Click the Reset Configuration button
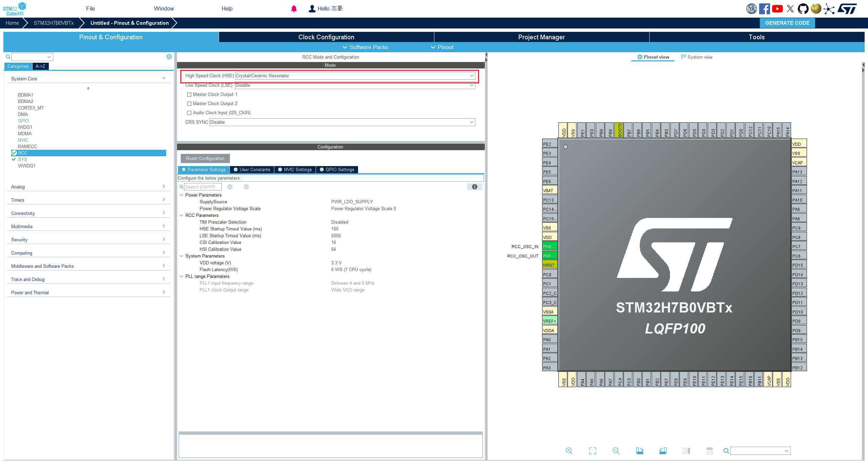This screenshot has width=868, height=464. (204, 158)
